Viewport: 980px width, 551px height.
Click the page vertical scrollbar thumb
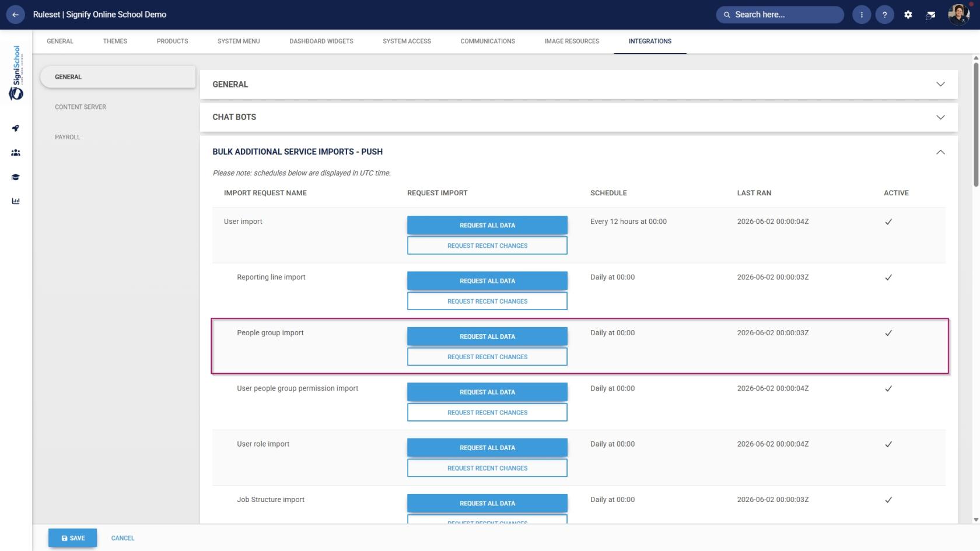pos(976,124)
